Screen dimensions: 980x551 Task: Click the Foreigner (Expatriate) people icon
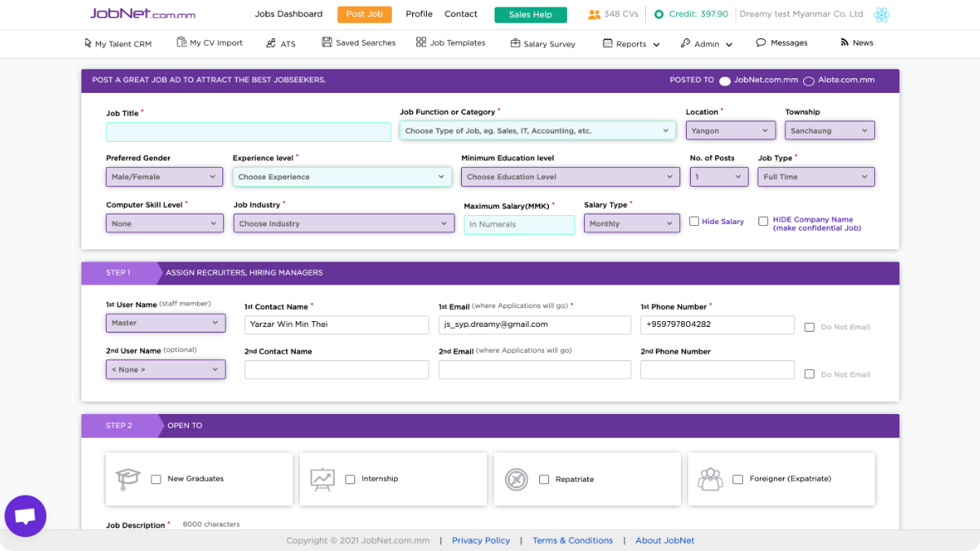(x=710, y=479)
